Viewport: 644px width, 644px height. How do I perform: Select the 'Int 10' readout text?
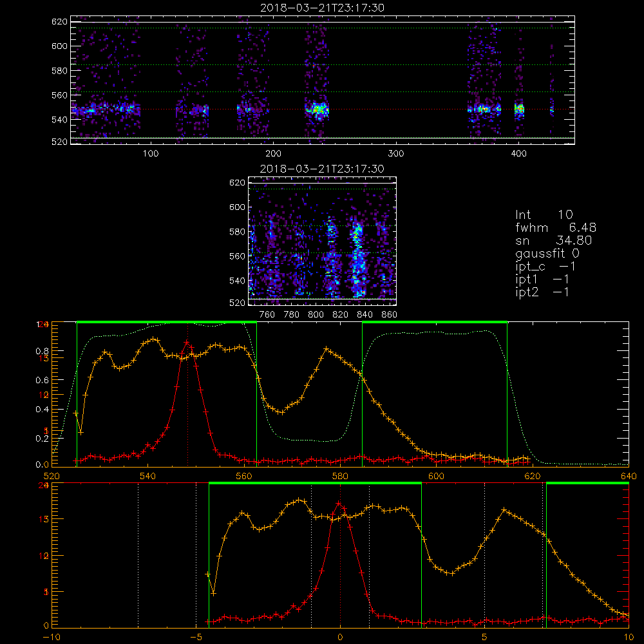pos(544,215)
